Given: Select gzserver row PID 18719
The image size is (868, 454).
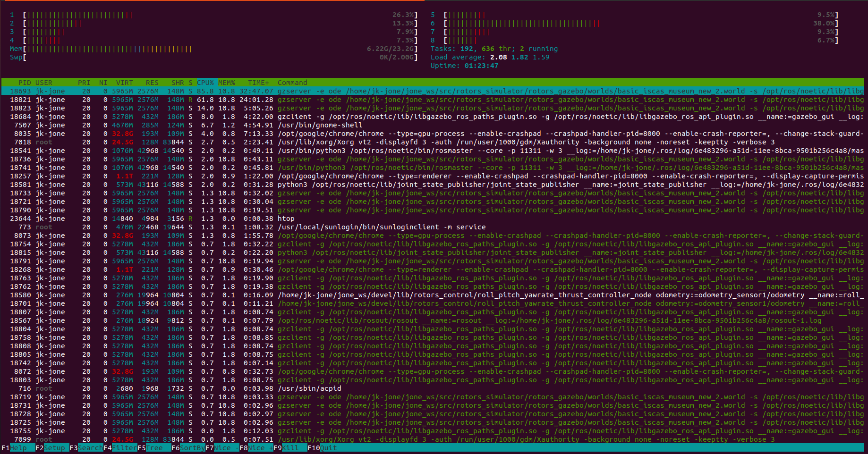Looking at the screenshot, I should click(x=433, y=397).
